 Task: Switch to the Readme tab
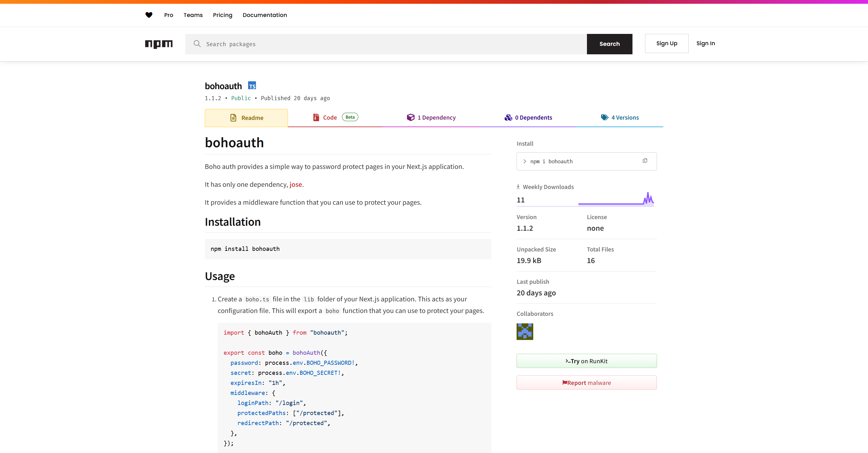(x=246, y=118)
